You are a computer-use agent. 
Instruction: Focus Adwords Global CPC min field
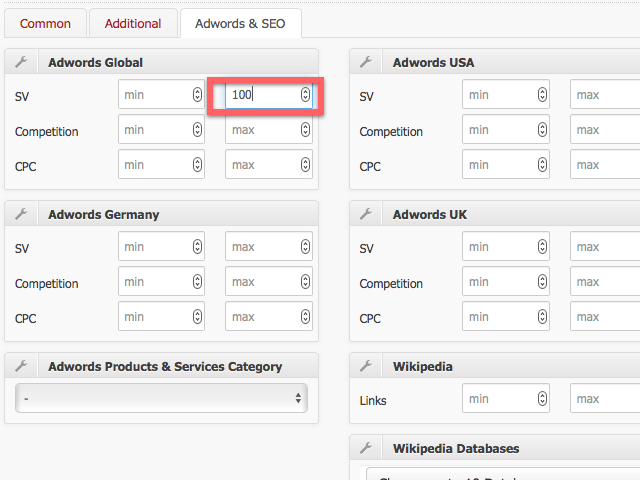(x=161, y=164)
